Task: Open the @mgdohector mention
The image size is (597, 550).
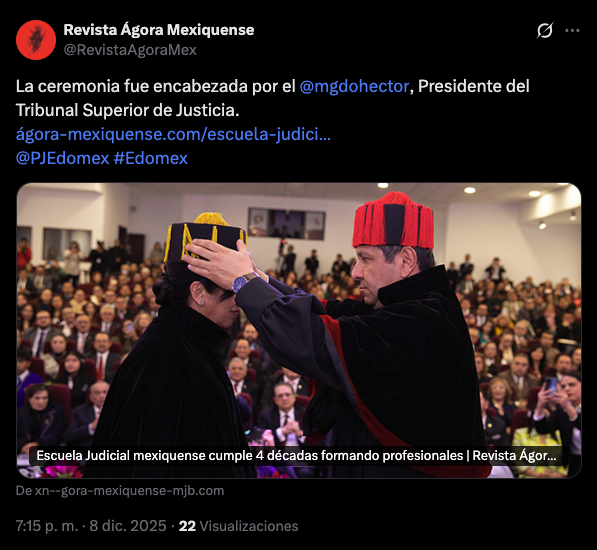Action: click(354, 86)
